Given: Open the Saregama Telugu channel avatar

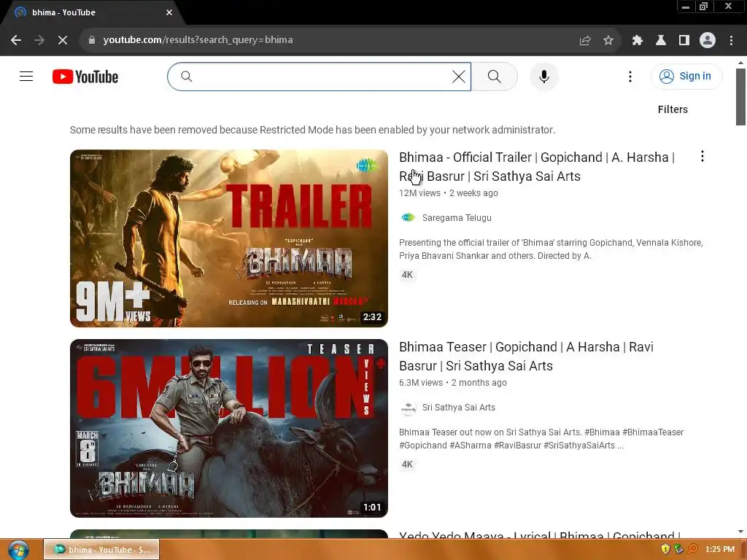Looking at the screenshot, I should [408, 217].
